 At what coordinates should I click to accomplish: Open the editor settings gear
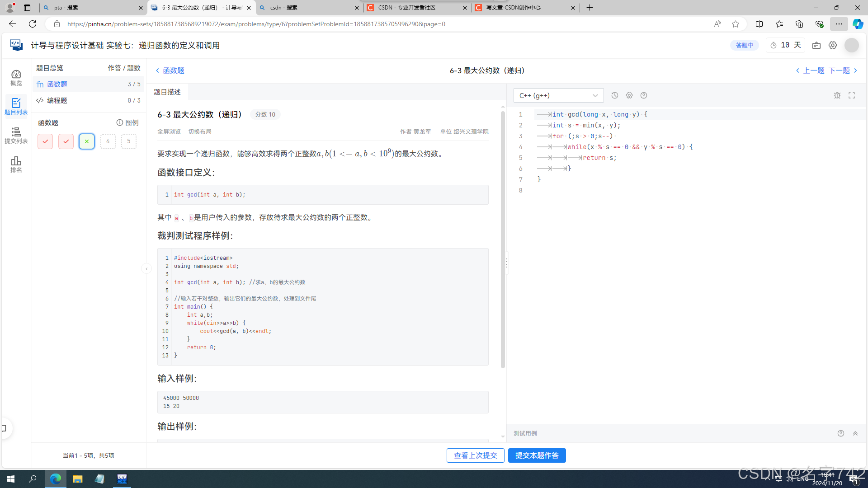tap(629, 95)
